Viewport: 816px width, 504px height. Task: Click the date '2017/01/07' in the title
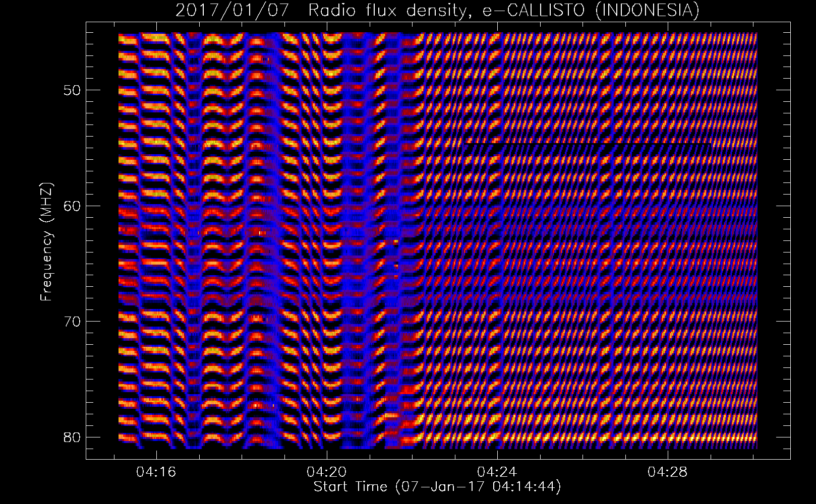tap(232, 10)
